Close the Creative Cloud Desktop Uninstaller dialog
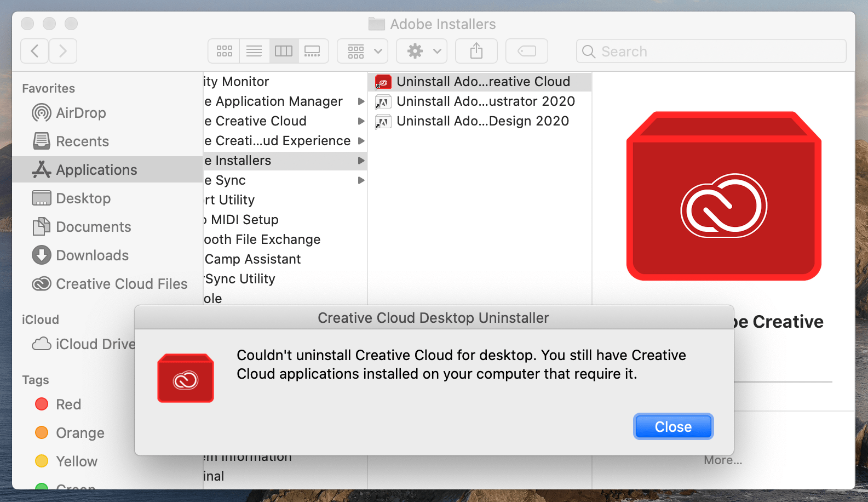Screen dimensions: 868x502 point(674,426)
